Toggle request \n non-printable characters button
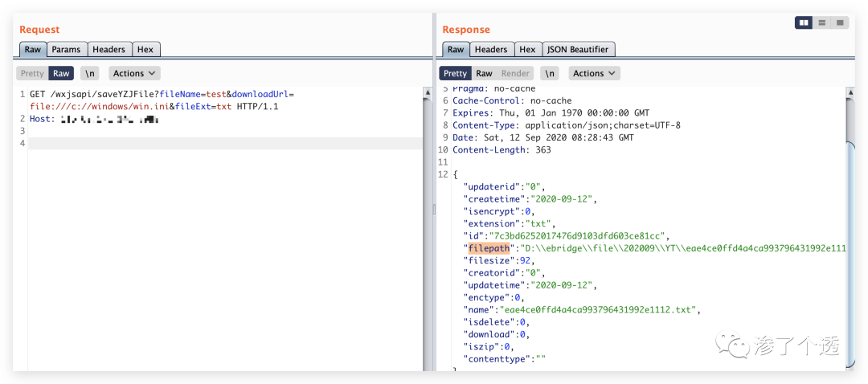This screenshot has height=384, width=868. coord(90,73)
